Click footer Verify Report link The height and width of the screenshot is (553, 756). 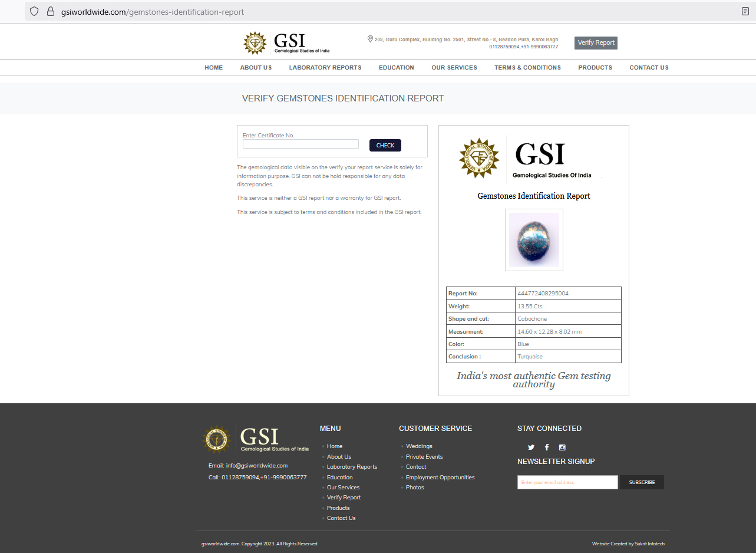click(344, 498)
